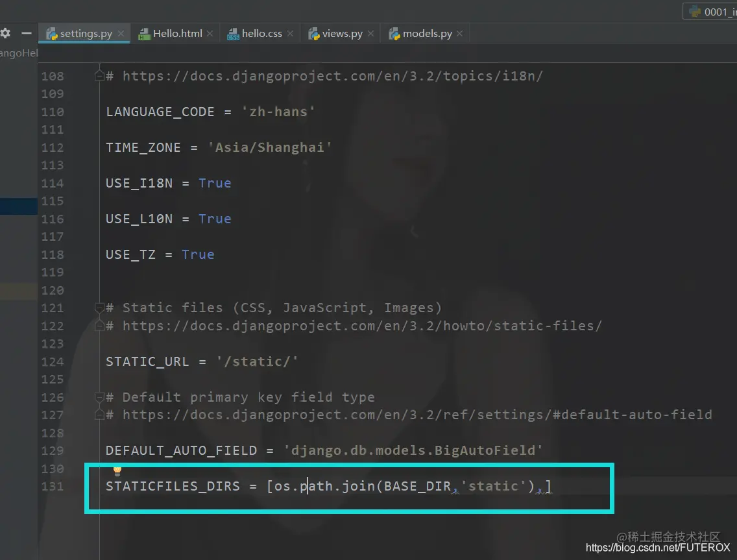Viewport: 737px width, 560px height.
Task: Click line number 124 in gutter
Action: coord(52,361)
